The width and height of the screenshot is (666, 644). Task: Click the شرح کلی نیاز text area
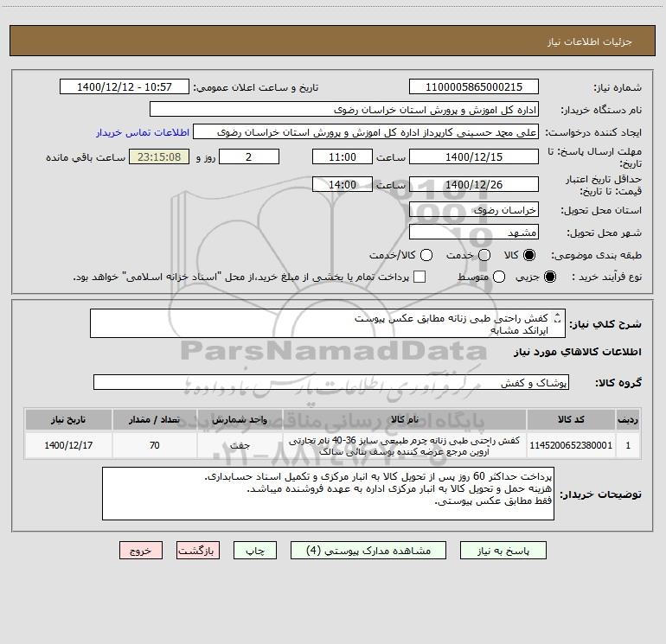pyautogui.click(x=328, y=323)
